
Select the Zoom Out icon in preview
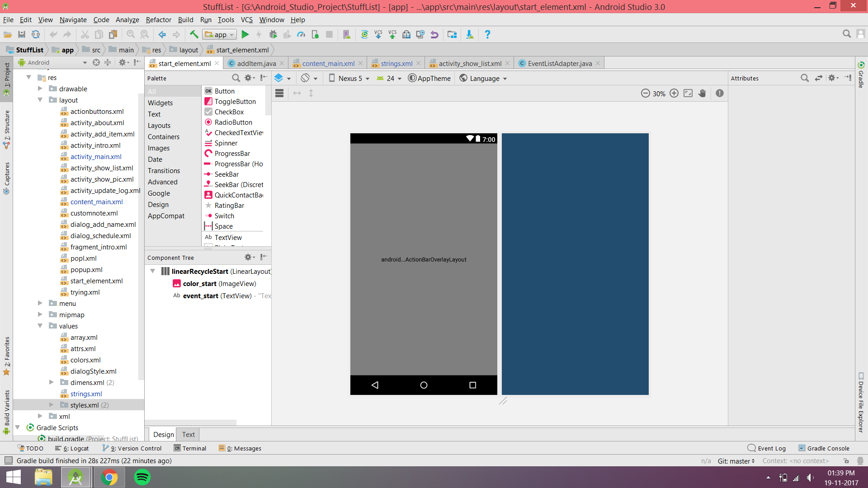pos(646,93)
